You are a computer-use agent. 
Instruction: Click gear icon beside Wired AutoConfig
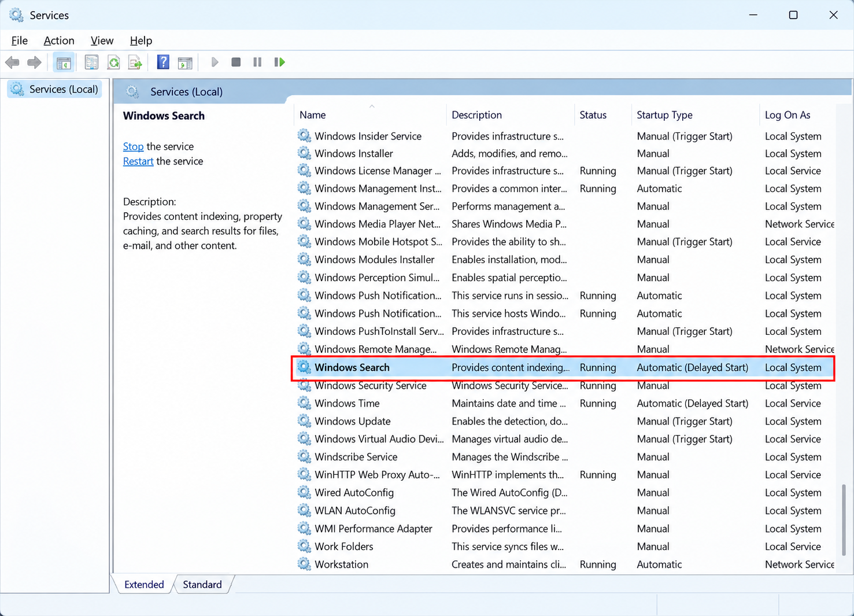tap(304, 492)
